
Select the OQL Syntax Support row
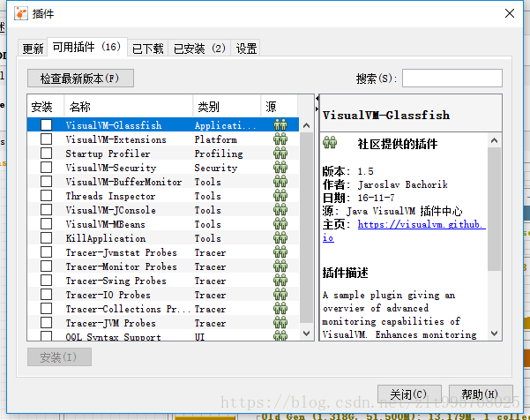[x=163, y=337]
